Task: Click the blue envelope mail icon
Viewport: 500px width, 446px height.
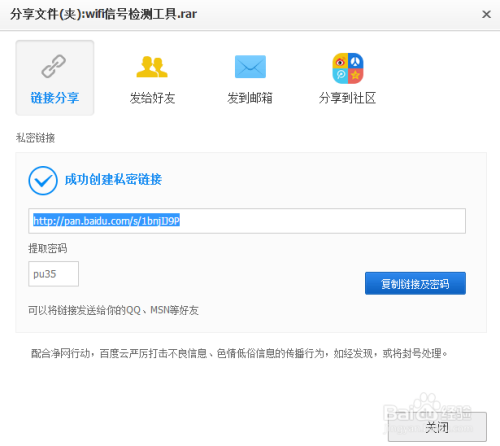Action: [250, 67]
